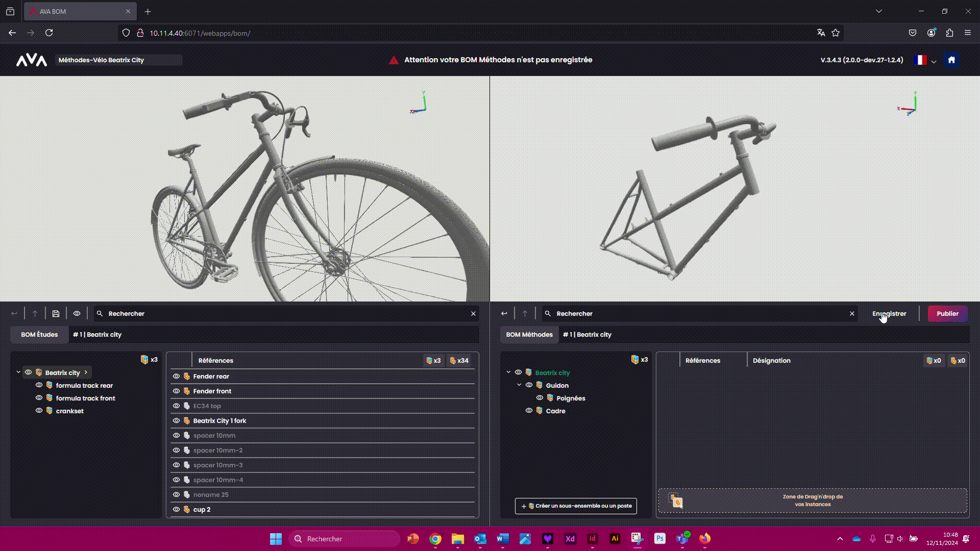Toggle visibility of Cadre in Méthodes tree
The image size is (980, 551).
point(529,411)
